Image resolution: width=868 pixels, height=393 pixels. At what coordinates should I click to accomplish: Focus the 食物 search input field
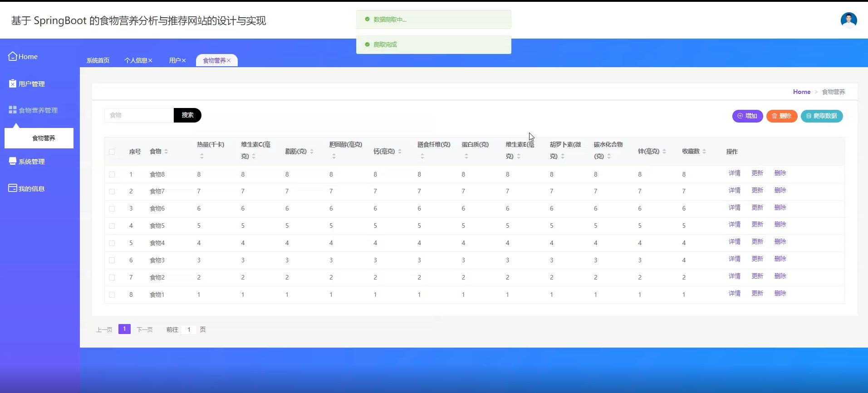click(x=139, y=115)
